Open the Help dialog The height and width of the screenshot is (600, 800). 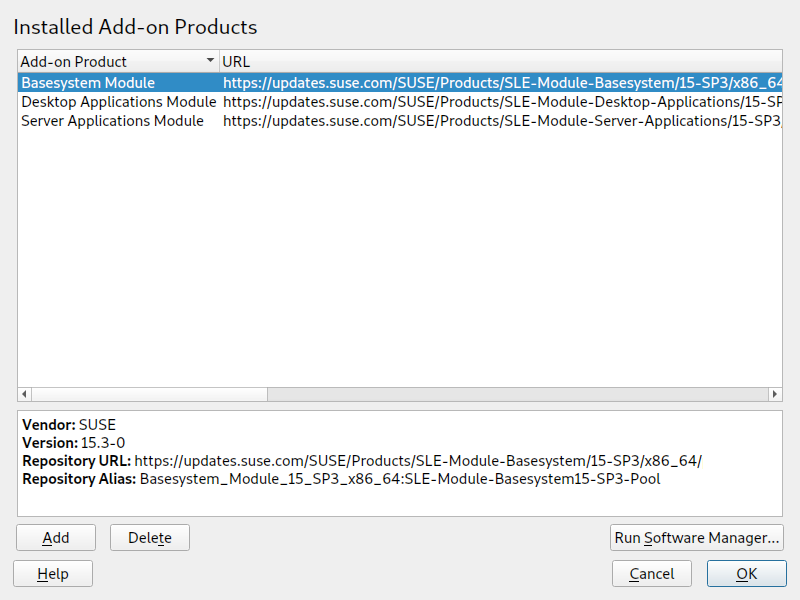tap(53, 574)
